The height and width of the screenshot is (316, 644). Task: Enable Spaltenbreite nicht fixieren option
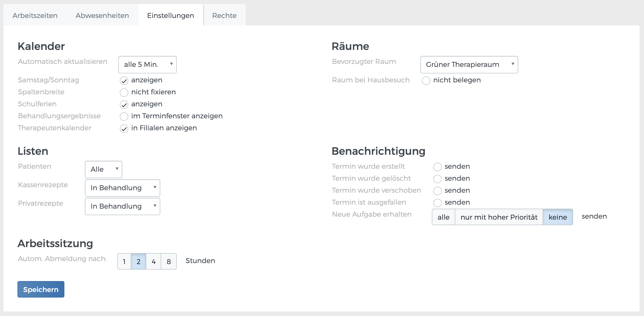pos(124,93)
